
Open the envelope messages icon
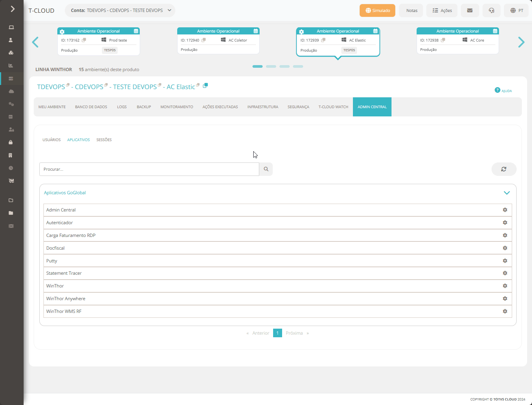pos(470,10)
